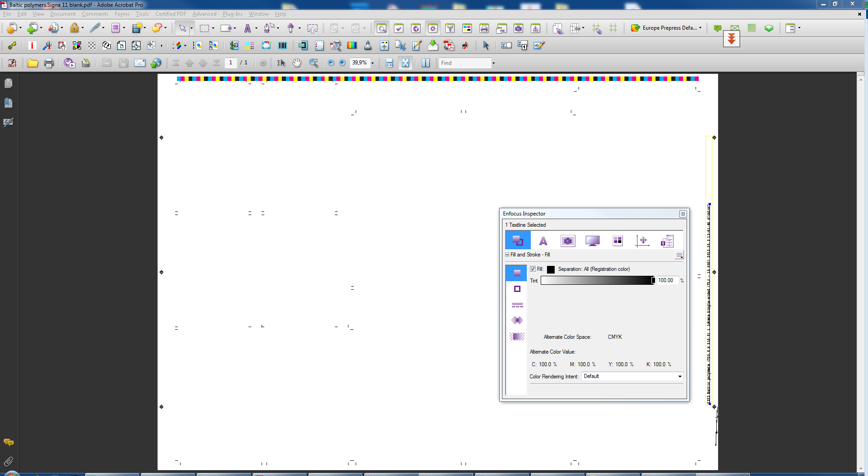This screenshot has width=868, height=476.
Task: Select the PitStop Edit Text 'A' tool
Action: click(x=248, y=28)
